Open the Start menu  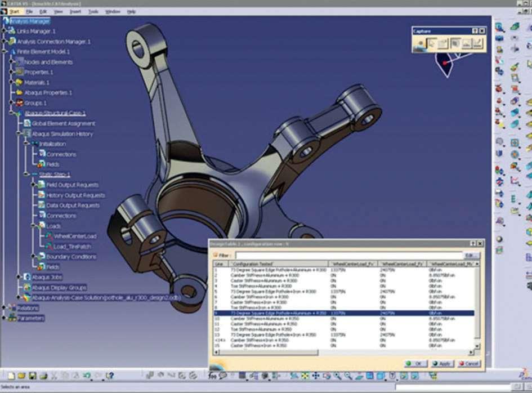pos(14,11)
